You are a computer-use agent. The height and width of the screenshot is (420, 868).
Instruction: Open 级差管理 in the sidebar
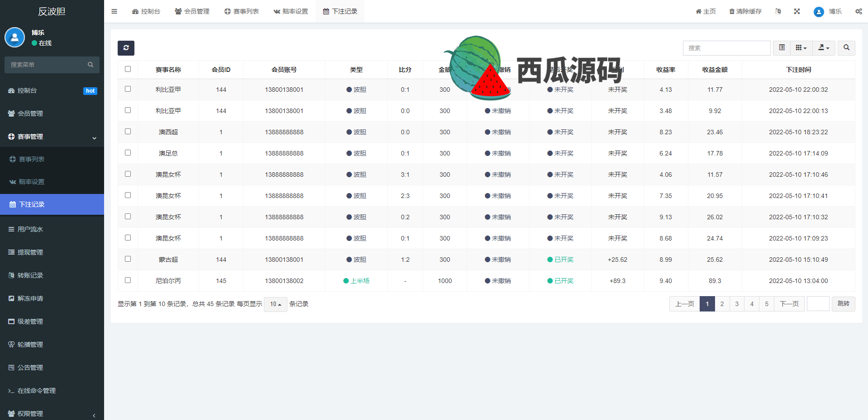click(52, 321)
